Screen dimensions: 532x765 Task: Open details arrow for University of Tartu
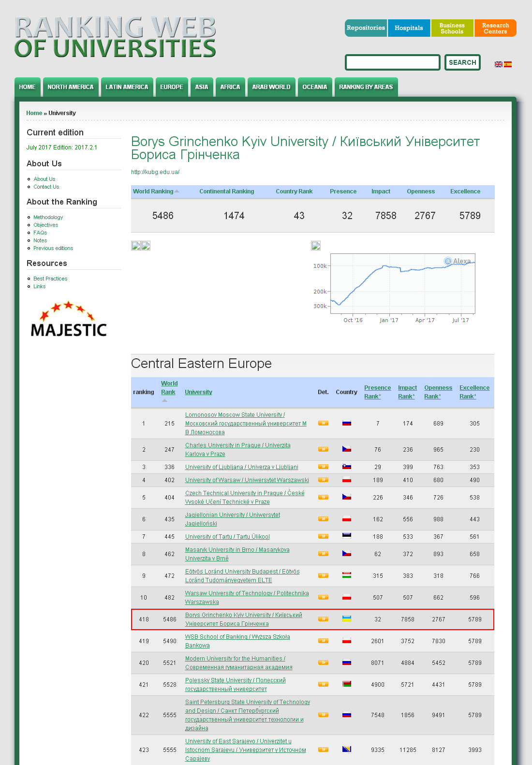[323, 536]
